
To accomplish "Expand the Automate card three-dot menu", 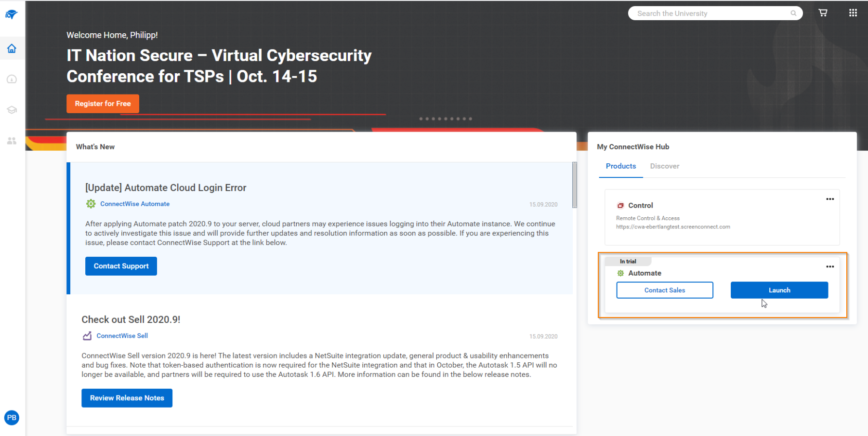I will pos(830,266).
